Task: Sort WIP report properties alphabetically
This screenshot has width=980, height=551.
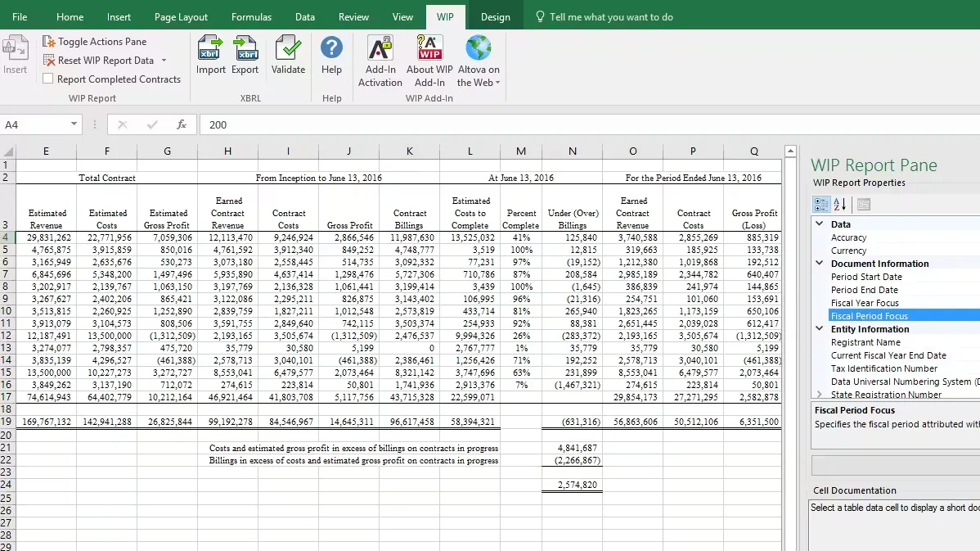Action: coord(840,205)
